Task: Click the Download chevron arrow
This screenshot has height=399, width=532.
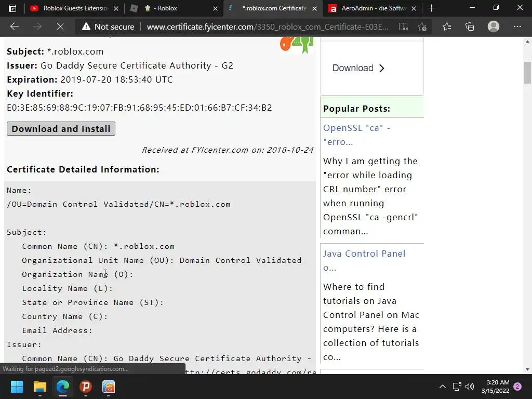Action: [382, 68]
